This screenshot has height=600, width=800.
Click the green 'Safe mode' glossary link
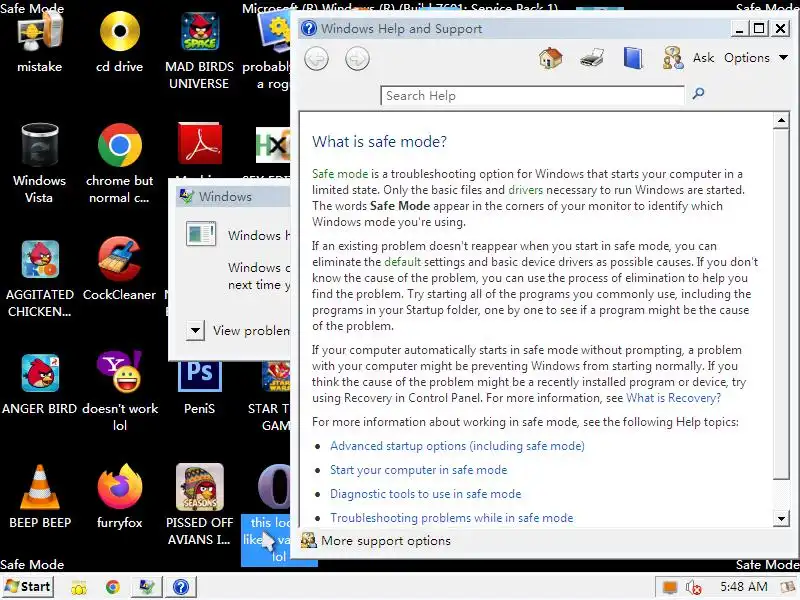[340, 173]
